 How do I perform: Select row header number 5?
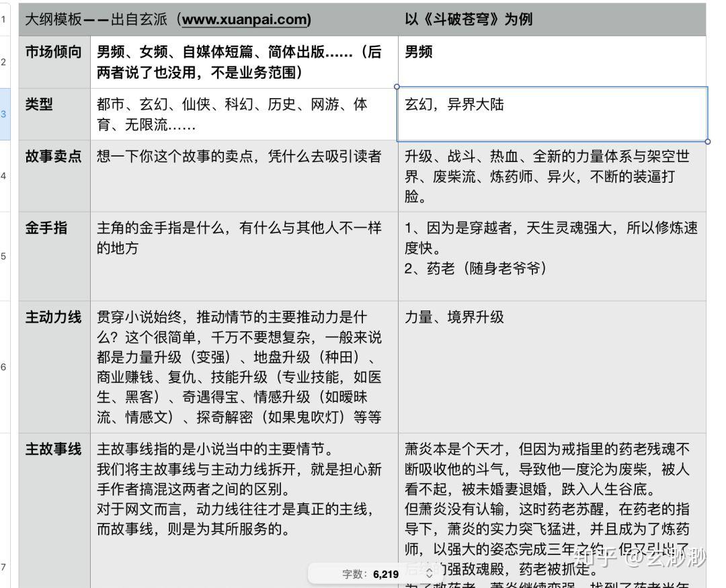coord(5,256)
